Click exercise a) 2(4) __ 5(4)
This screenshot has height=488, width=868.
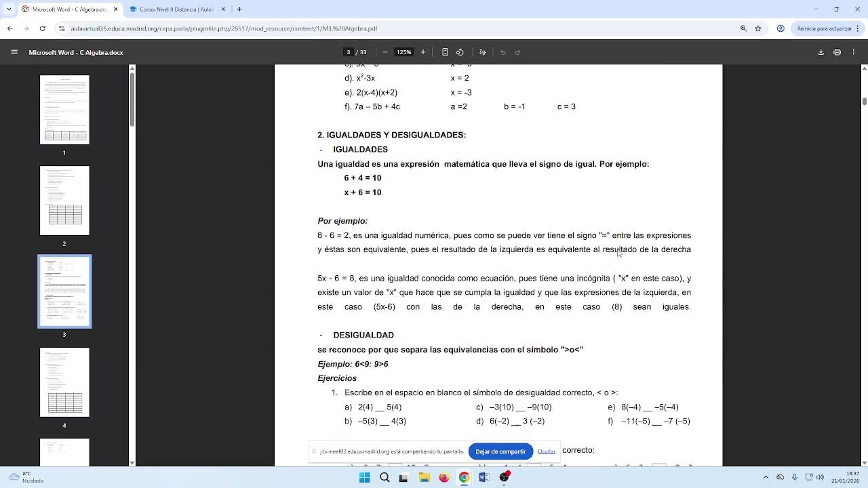373,407
